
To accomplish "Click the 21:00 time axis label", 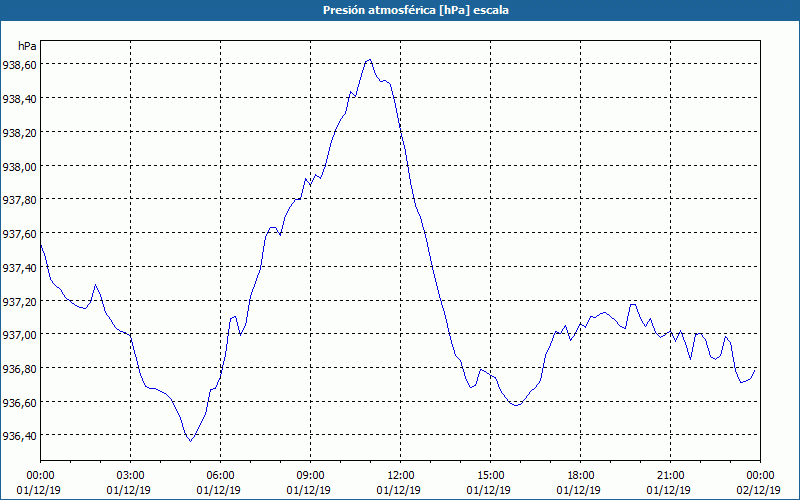I will tap(670, 476).
